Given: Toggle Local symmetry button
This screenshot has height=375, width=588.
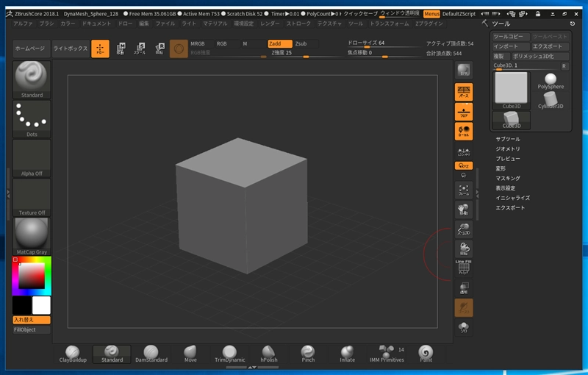Looking at the screenshot, I should pyautogui.click(x=464, y=131).
